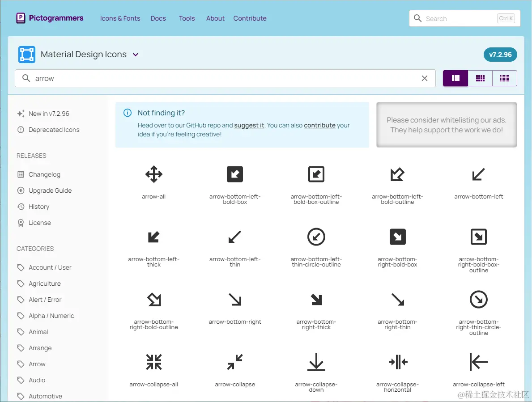Select the arrow-bottom-right-bold-outline icon
The width and height of the screenshot is (532, 402).
click(x=154, y=300)
